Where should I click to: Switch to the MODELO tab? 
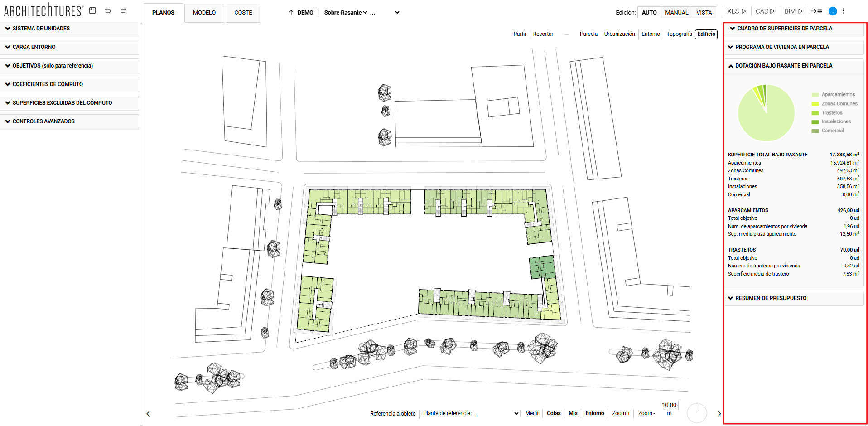coord(204,13)
